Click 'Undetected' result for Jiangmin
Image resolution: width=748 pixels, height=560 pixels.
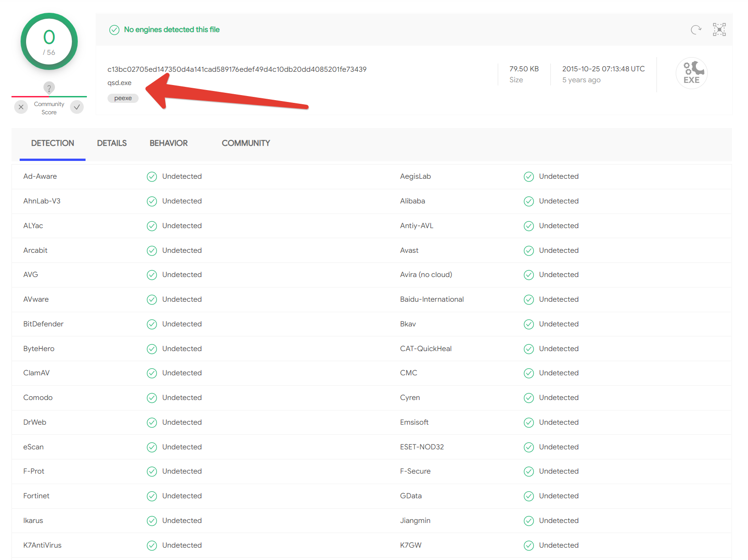[x=559, y=521]
